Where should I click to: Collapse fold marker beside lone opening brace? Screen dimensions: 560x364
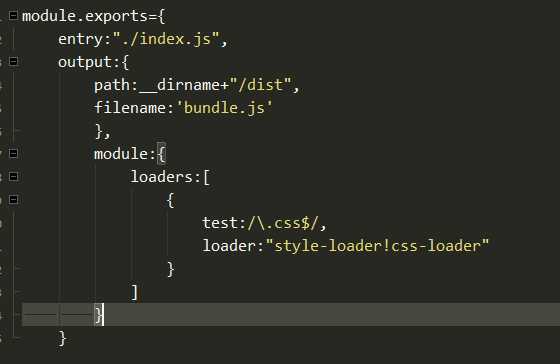13,199
